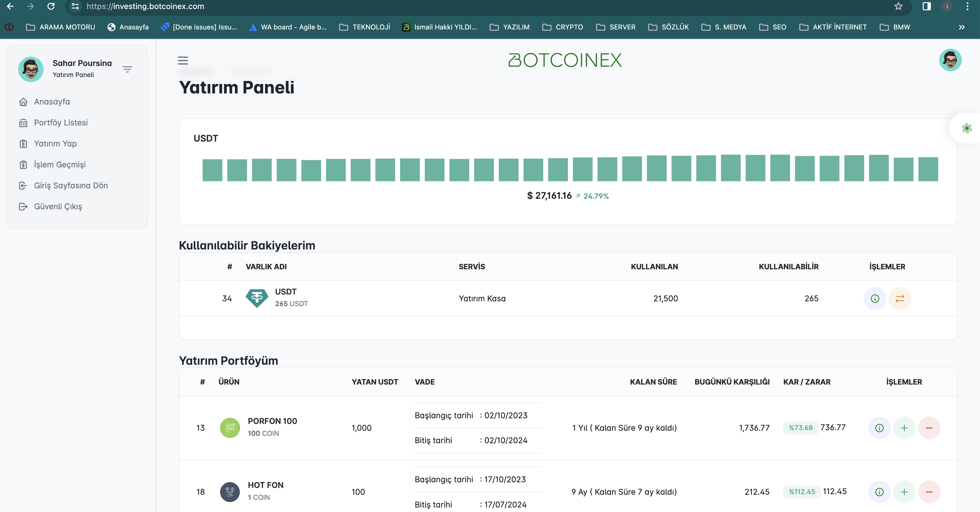The height and width of the screenshot is (512, 980).
Task: Open İşlem Geçmişi in the sidebar
Action: click(60, 165)
